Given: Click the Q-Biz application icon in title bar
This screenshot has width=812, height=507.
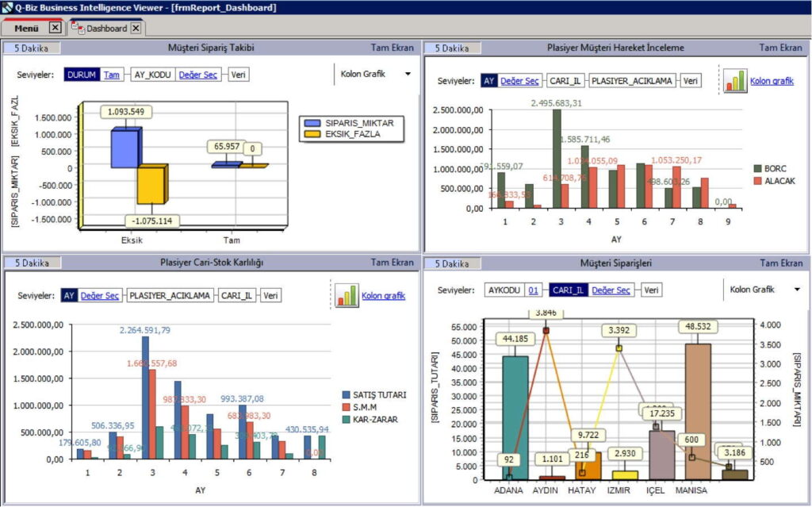Looking at the screenshot, I should tap(7, 7).
